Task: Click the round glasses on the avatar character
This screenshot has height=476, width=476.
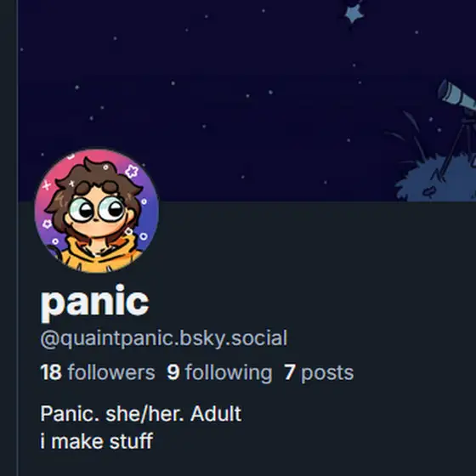Action: (x=97, y=209)
